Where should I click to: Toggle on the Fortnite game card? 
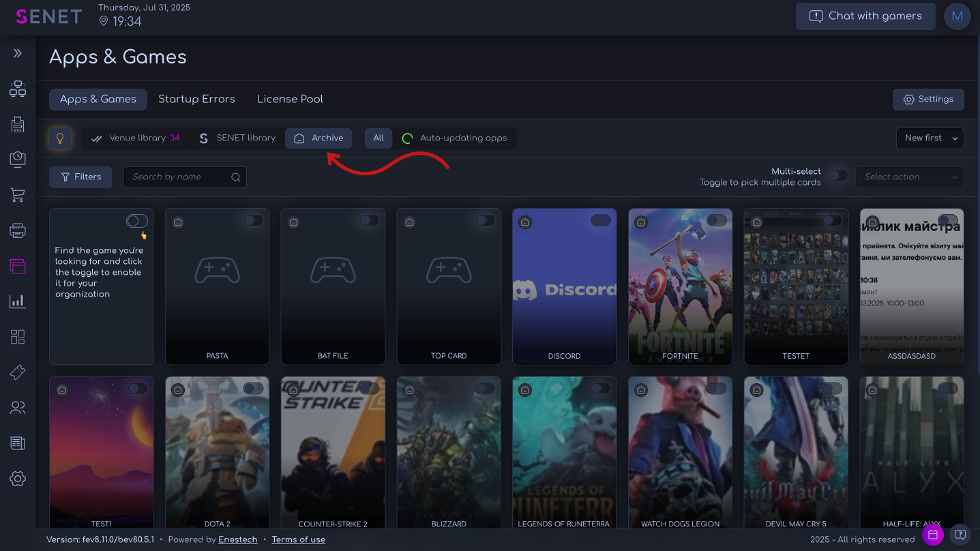click(716, 220)
